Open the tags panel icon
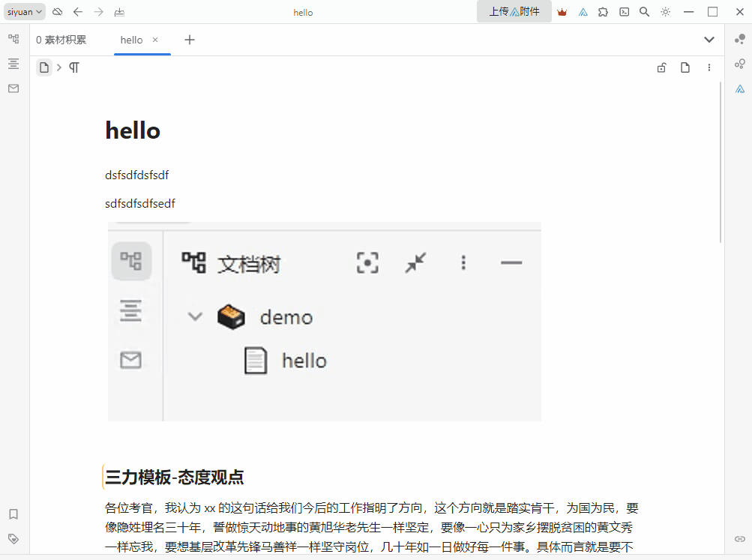 [13, 538]
